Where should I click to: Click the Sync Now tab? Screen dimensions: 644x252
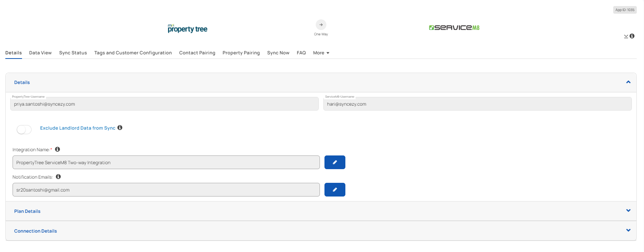[x=278, y=53]
